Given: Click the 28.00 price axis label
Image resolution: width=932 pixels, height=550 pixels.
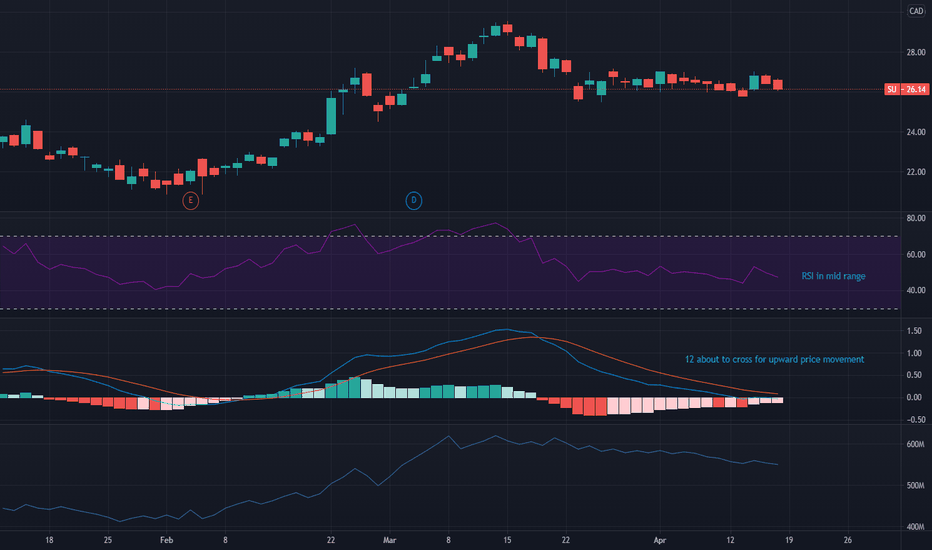Looking at the screenshot, I should [916, 52].
